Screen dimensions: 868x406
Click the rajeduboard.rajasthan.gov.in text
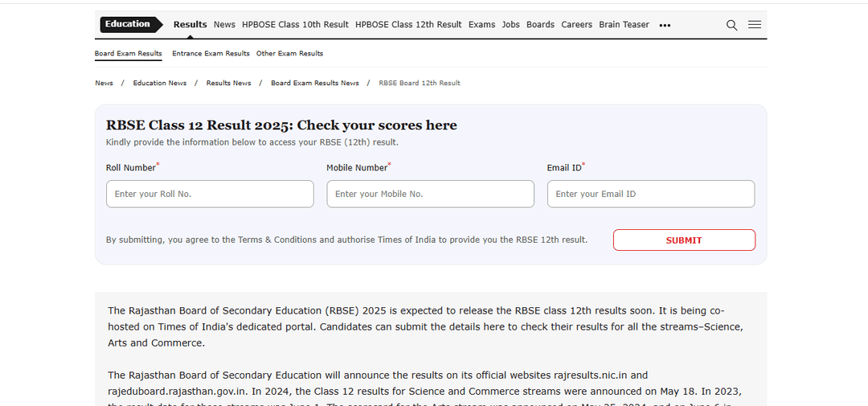click(177, 391)
